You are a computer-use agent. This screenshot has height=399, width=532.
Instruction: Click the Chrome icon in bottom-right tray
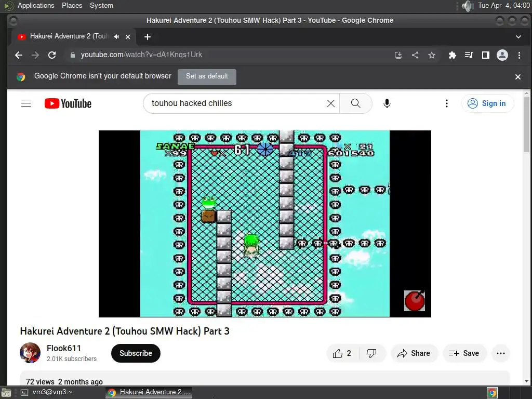click(x=492, y=393)
